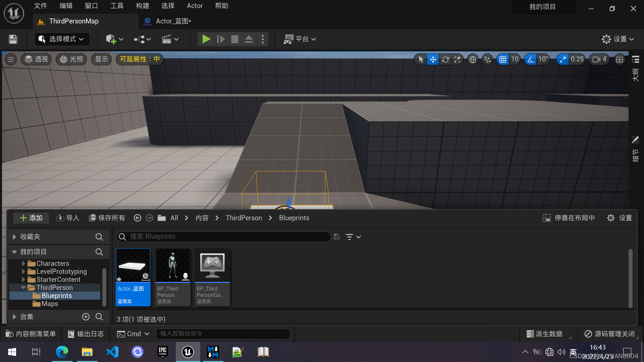Open the viewport layout grid icon
This screenshot has height=362, width=644.
(620, 60)
